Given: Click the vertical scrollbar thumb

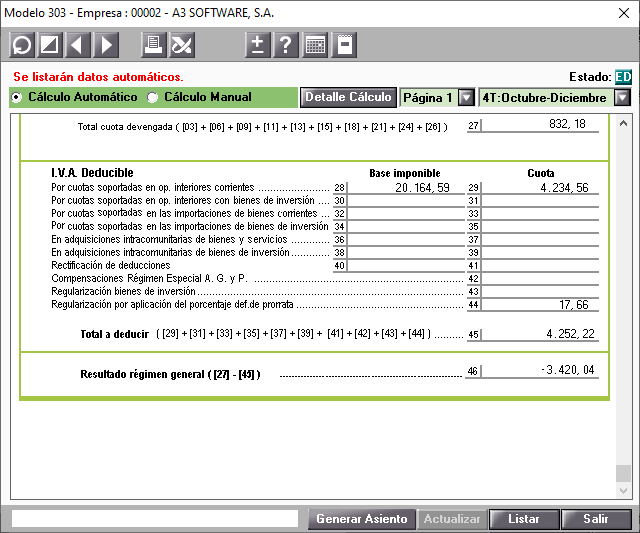Looking at the screenshot, I should coord(623,473).
